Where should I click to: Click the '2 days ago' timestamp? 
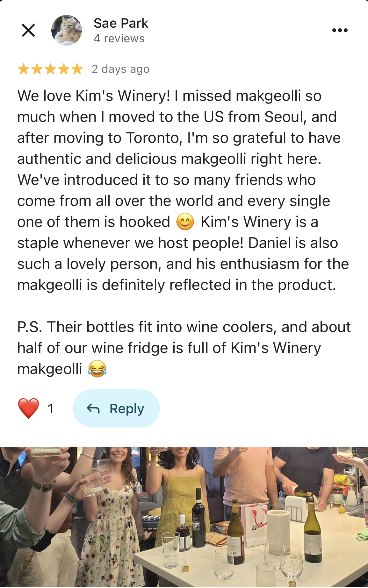(x=120, y=69)
